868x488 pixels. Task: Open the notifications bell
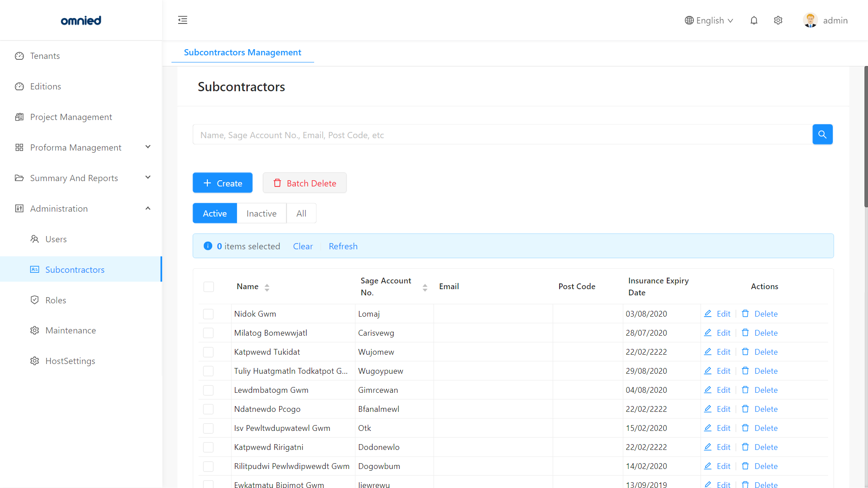754,20
